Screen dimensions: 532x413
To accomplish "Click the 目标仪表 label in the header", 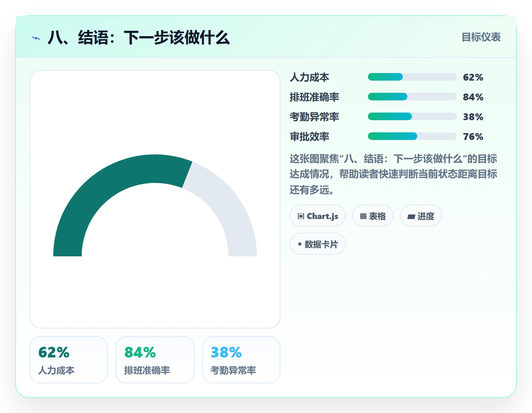I will [x=481, y=37].
